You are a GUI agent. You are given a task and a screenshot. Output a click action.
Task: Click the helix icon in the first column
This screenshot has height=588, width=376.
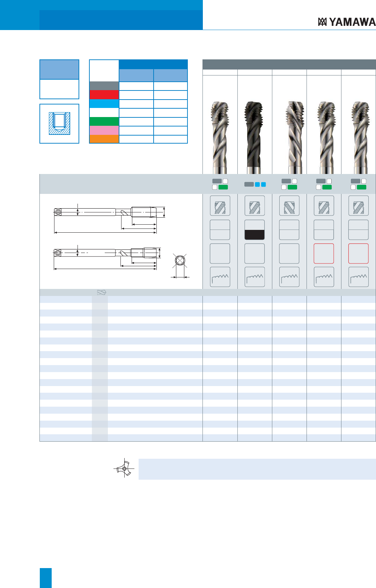[x=220, y=205]
